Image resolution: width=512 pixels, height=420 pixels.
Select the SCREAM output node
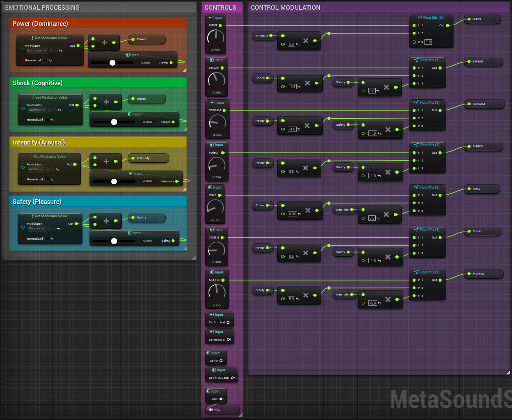click(x=484, y=104)
